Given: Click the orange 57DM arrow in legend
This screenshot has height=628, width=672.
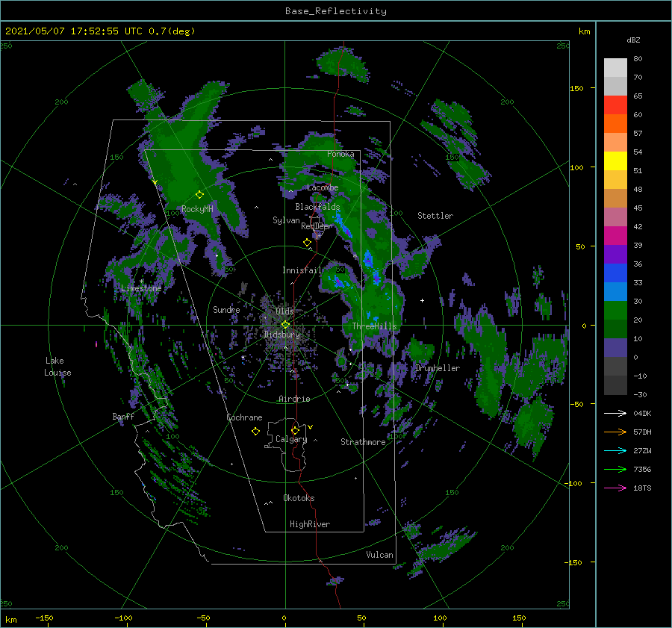Looking at the screenshot, I should point(615,432).
